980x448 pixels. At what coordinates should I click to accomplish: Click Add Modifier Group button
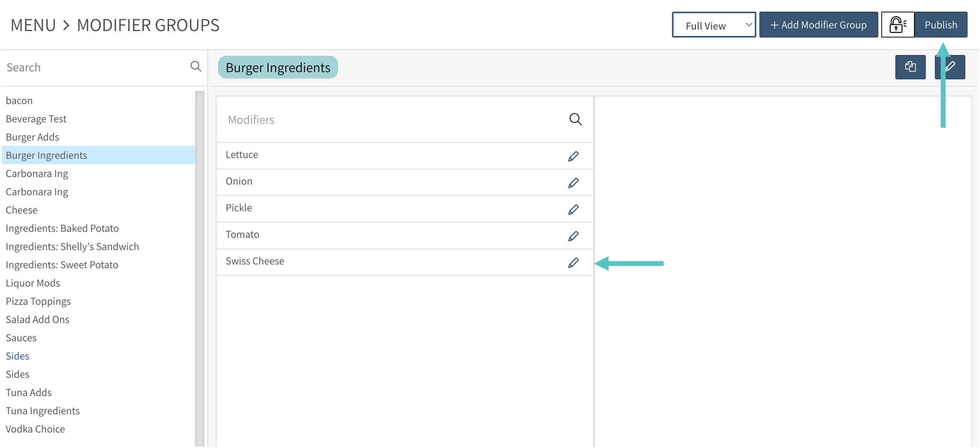818,25
